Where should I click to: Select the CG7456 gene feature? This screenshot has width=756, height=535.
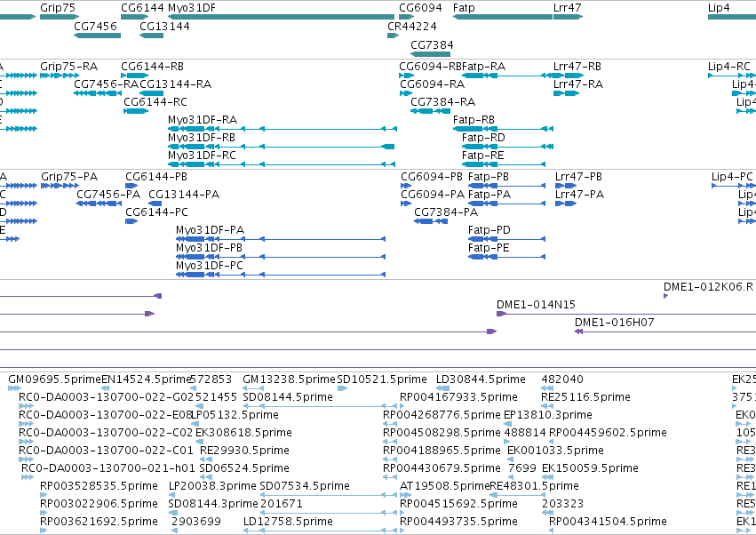(x=97, y=36)
